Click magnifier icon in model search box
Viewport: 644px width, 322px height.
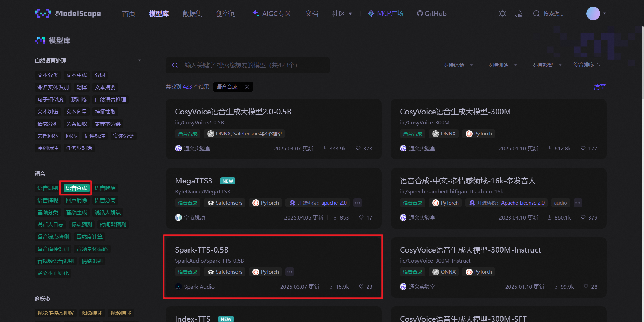click(175, 65)
